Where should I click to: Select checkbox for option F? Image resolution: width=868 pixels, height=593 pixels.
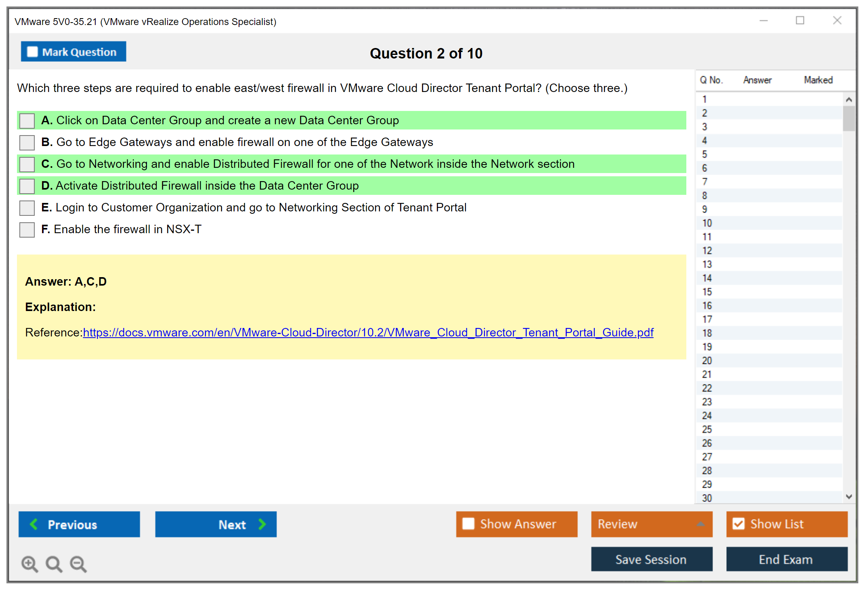coord(27,230)
